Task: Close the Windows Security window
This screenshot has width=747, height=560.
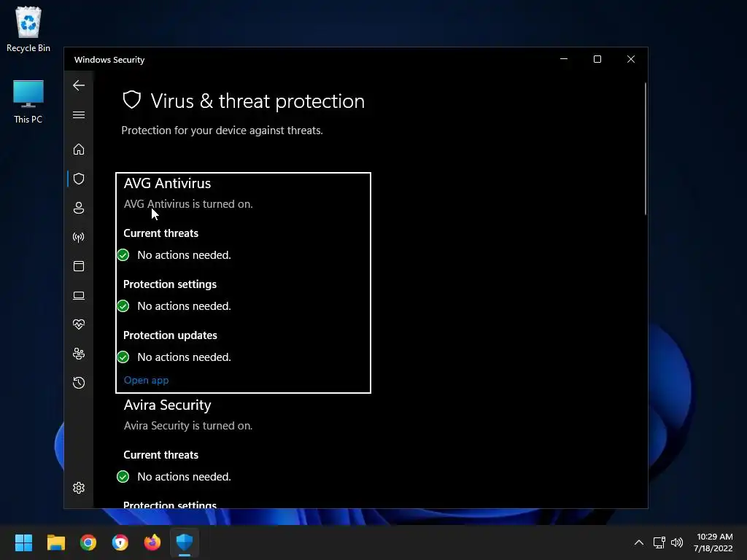Action: click(x=631, y=59)
